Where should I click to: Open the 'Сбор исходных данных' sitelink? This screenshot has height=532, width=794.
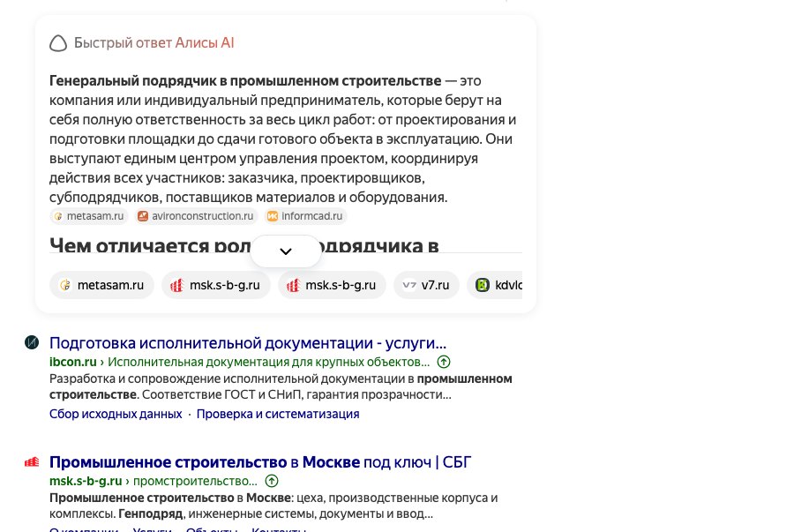pyautogui.click(x=116, y=414)
